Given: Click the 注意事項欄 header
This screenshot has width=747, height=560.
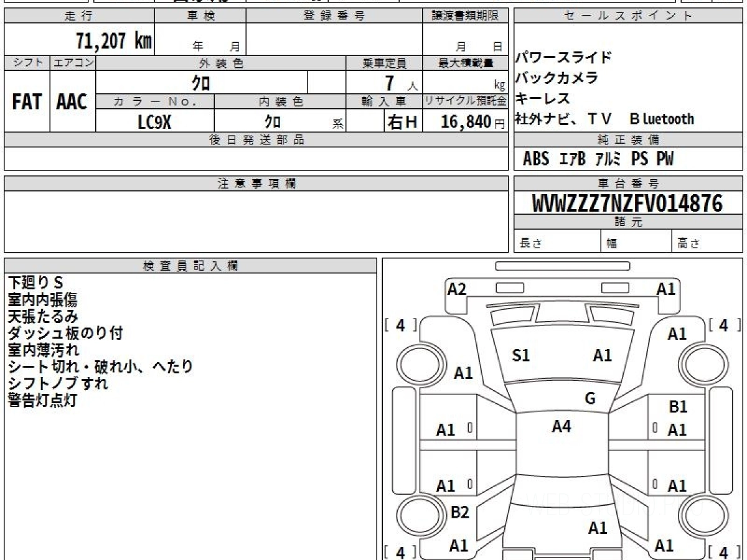Looking at the screenshot, I should (256, 184).
